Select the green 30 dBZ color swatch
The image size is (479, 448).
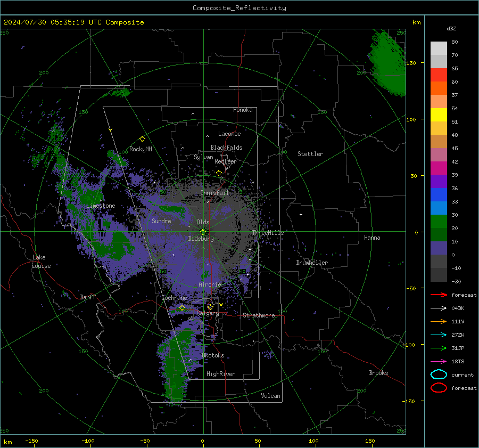[x=439, y=222]
